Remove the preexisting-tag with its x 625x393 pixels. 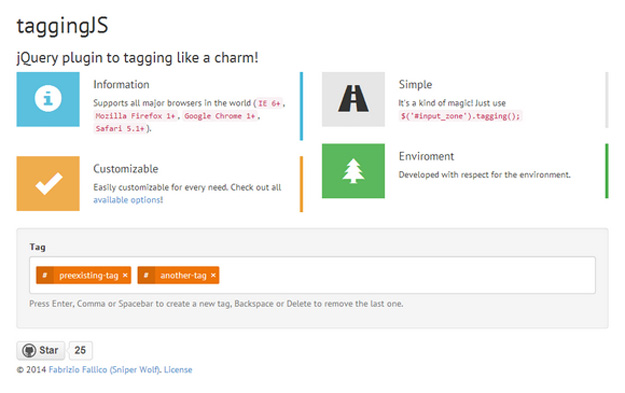coord(125,275)
